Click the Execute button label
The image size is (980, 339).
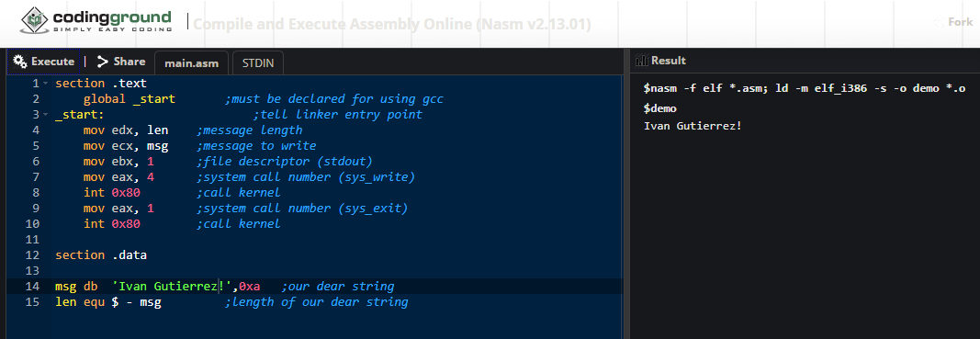point(52,62)
